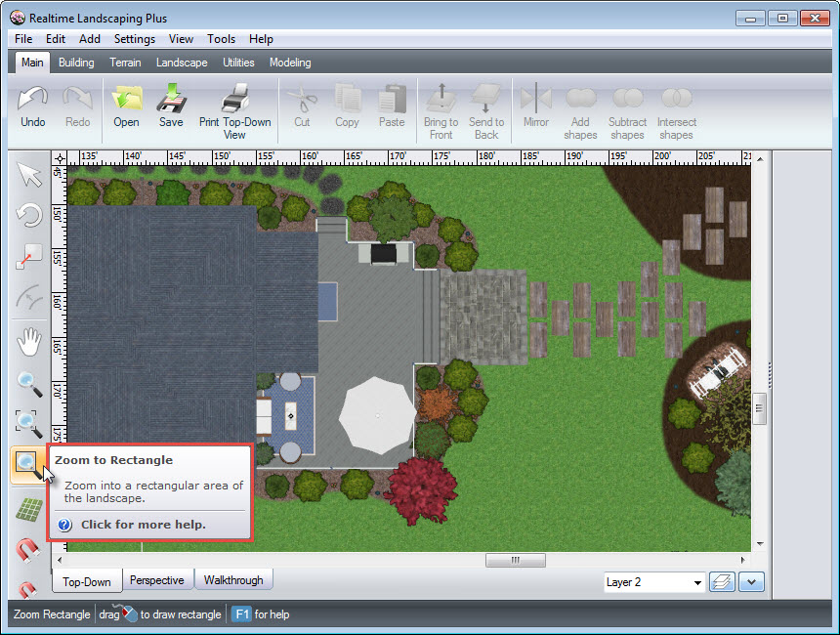Toggle the red magnet snap icon
840x635 pixels.
pos(28,550)
